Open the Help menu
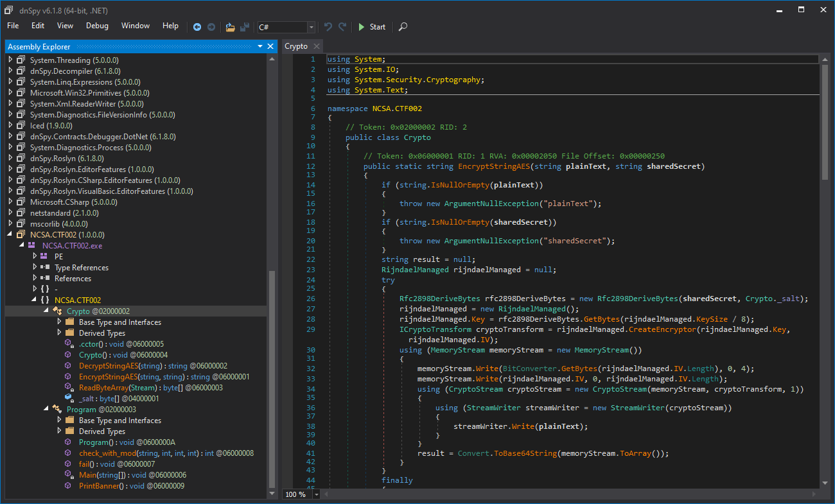This screenshot has width=835, height=504. click(x=170, y=26)
